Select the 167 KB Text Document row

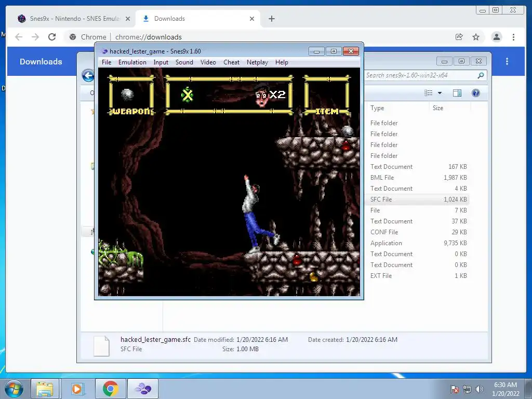418,167
